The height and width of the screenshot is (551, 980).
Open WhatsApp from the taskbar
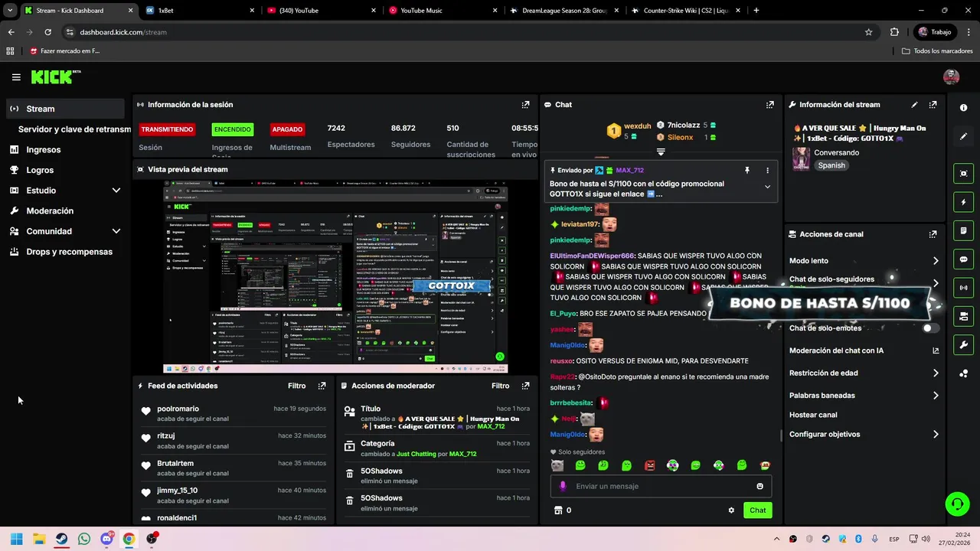point(84,539)
